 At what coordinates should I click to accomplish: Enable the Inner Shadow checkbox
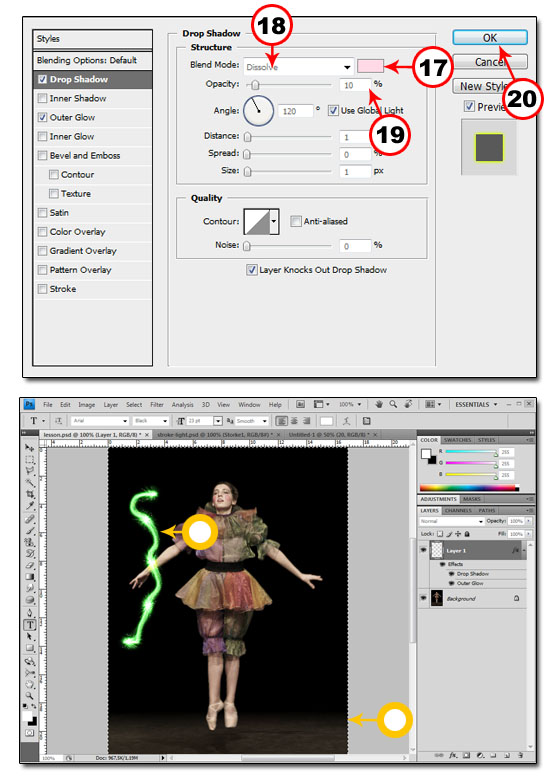click(x=42, y=98)
